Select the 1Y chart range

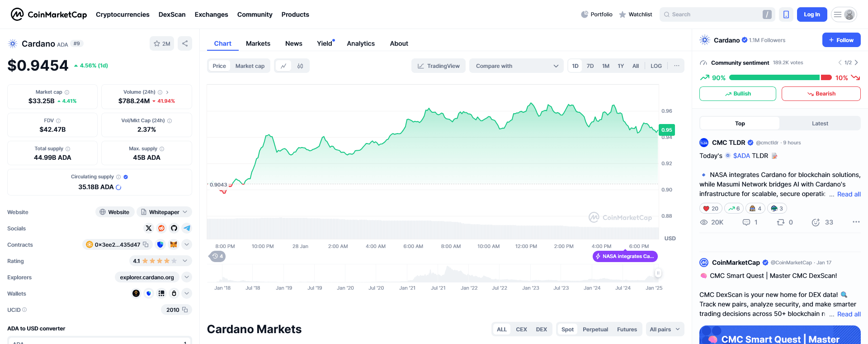(x=621, y=66)
